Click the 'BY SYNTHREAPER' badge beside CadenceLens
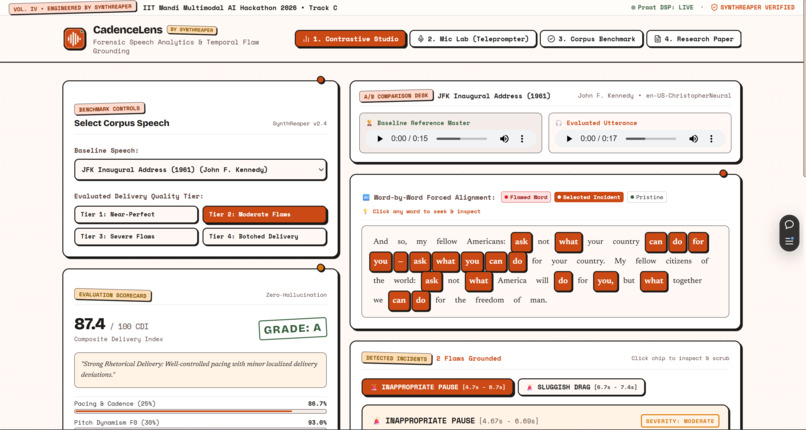Viewport: 806px width, 430px height. pyautogui.click(x=192, y=30)
